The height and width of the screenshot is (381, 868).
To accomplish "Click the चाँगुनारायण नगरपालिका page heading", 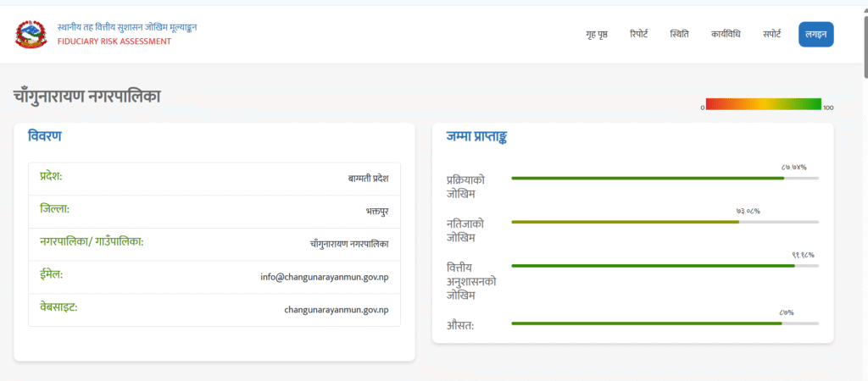I will (87, 97).
